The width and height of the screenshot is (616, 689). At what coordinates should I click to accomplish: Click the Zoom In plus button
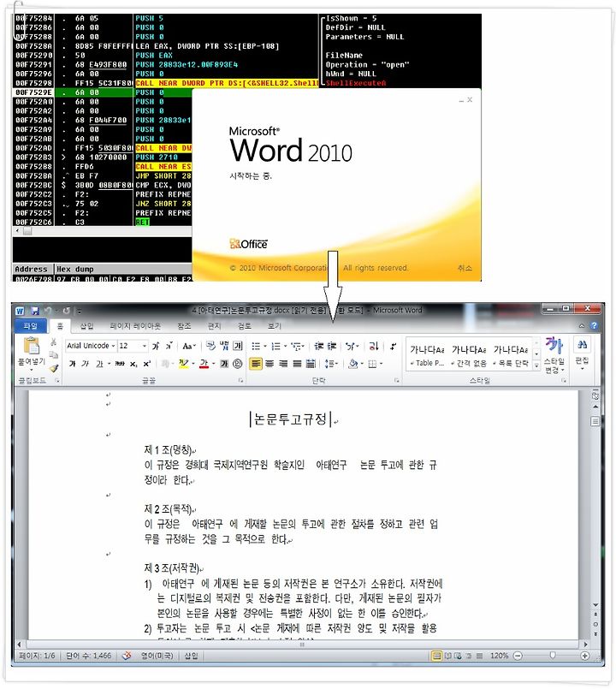[585, 656]
